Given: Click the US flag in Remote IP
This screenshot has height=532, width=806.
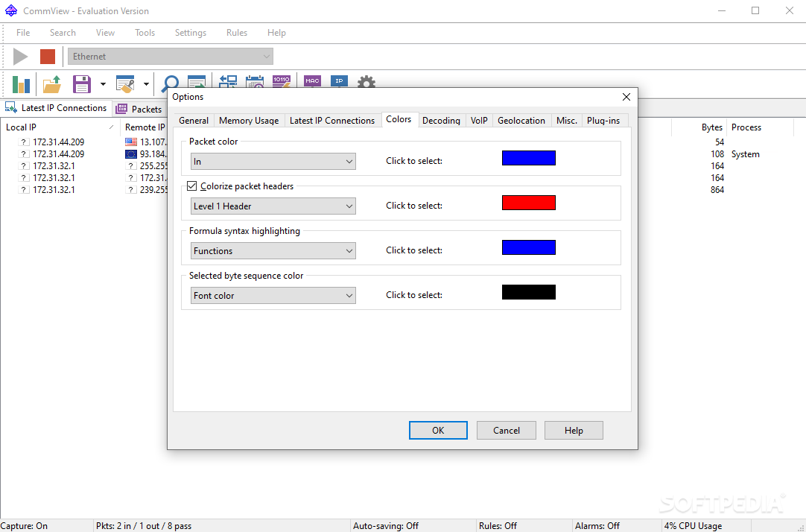Looking at the screenshot, I should tap(131, 142).
